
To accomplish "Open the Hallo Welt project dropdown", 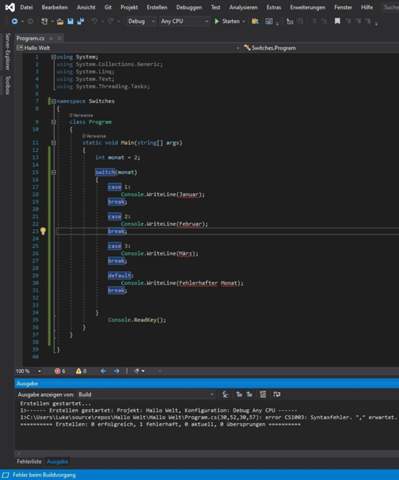I will click(128, 48).
